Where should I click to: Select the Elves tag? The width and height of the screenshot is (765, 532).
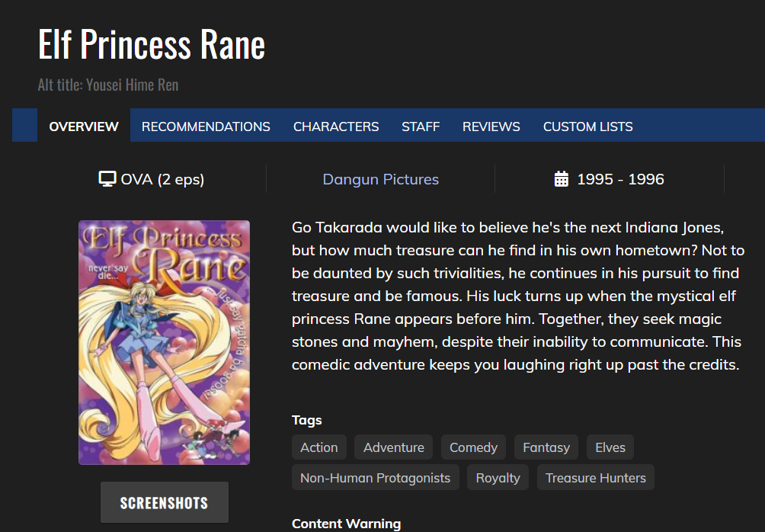[610, 447]
